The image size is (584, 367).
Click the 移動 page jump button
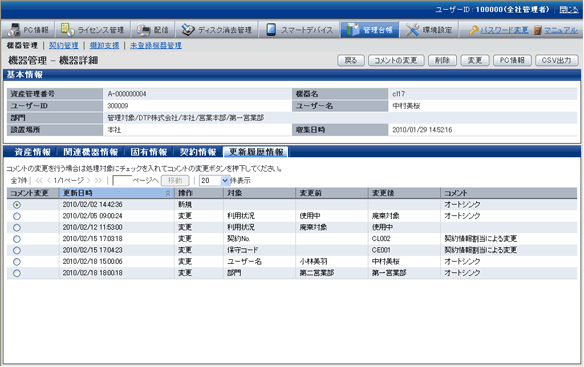[x=175, y=181]
